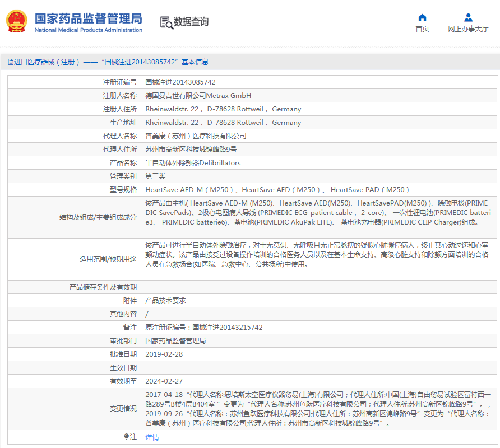Click the approval date 2019-02-28
The width and height of the screenshot is (500, 448).
point(164,354)
